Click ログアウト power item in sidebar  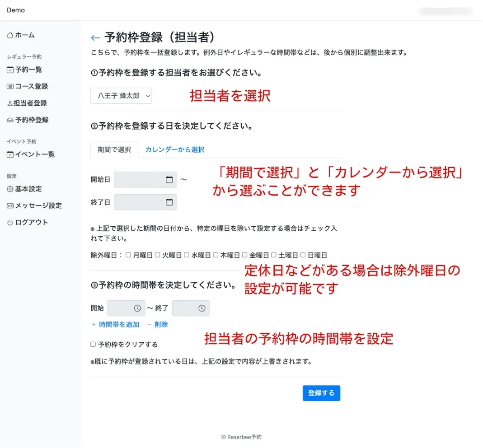tap(27, 222)
